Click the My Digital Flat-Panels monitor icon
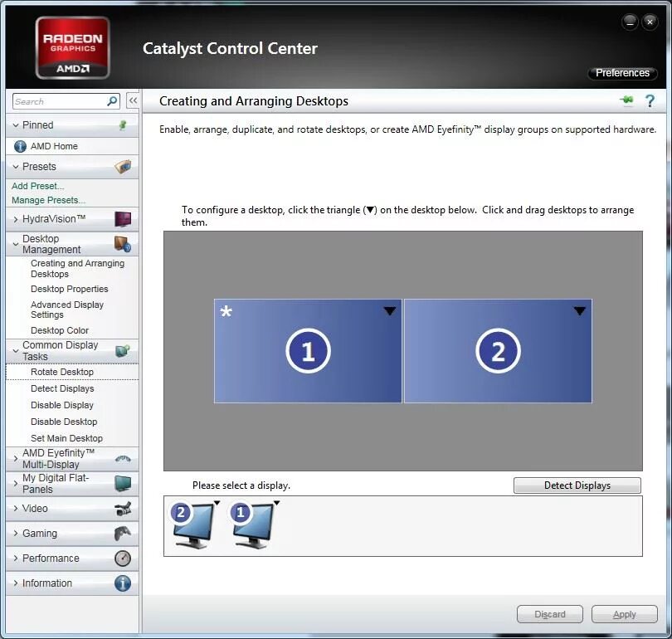 tap(123, 484)
